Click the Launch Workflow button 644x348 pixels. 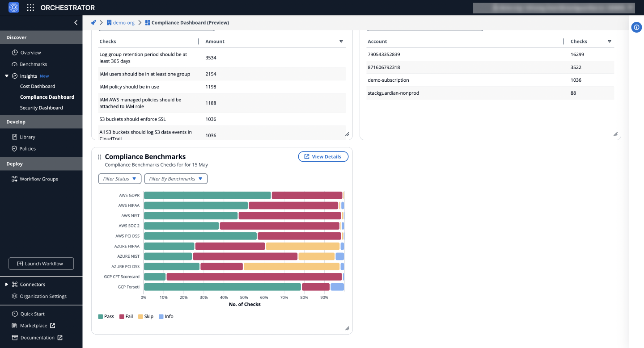(x=41, y=263)
